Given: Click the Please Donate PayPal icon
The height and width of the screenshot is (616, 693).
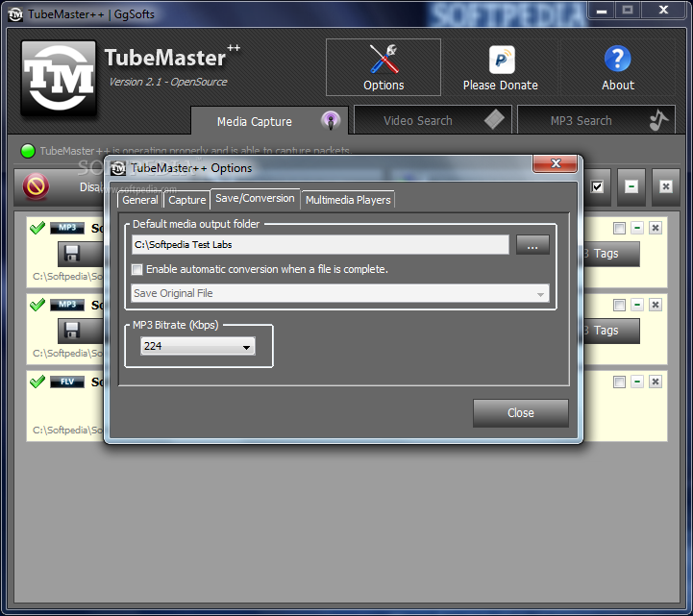Looking at the screenshot, I should pos(502,60).
